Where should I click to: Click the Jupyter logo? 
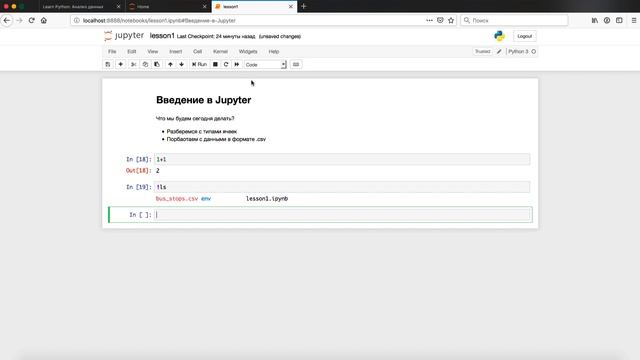pyautogui.click(x=124, y=36)
